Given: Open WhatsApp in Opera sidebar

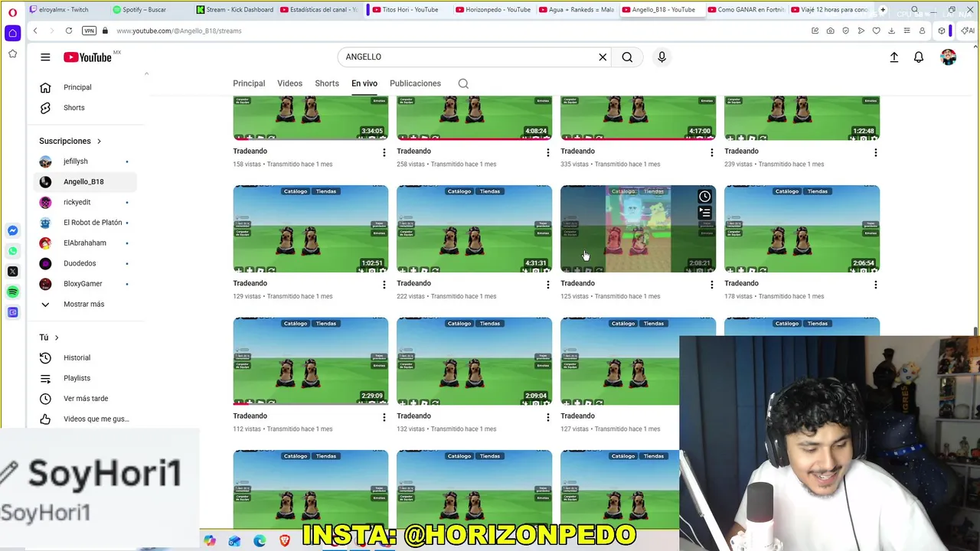Looking at the screenshot, I should tap(13, 251).
